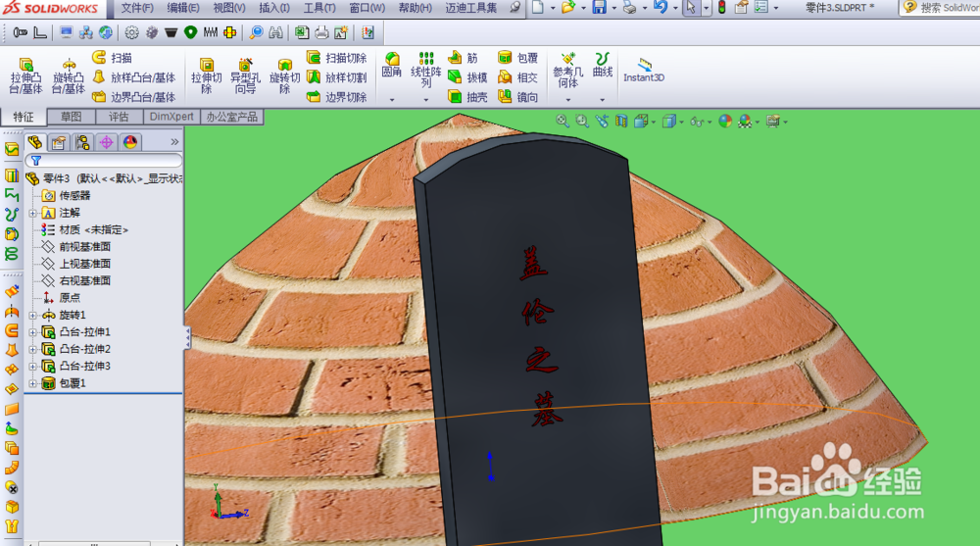Expand the 凸台-拉伸2 feature node

point(32,349)
